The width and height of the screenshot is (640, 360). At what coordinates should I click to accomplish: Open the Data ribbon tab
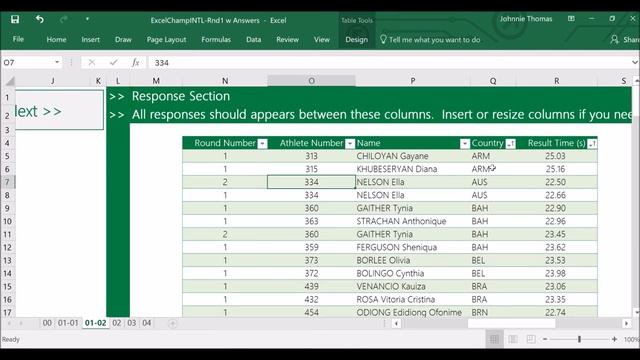click(253, 40)
